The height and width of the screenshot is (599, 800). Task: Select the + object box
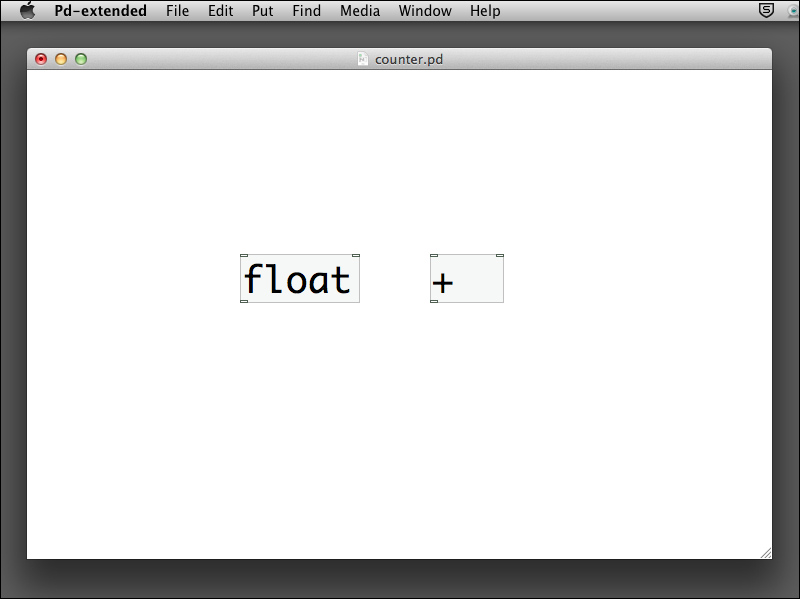(x=467, y=279)
